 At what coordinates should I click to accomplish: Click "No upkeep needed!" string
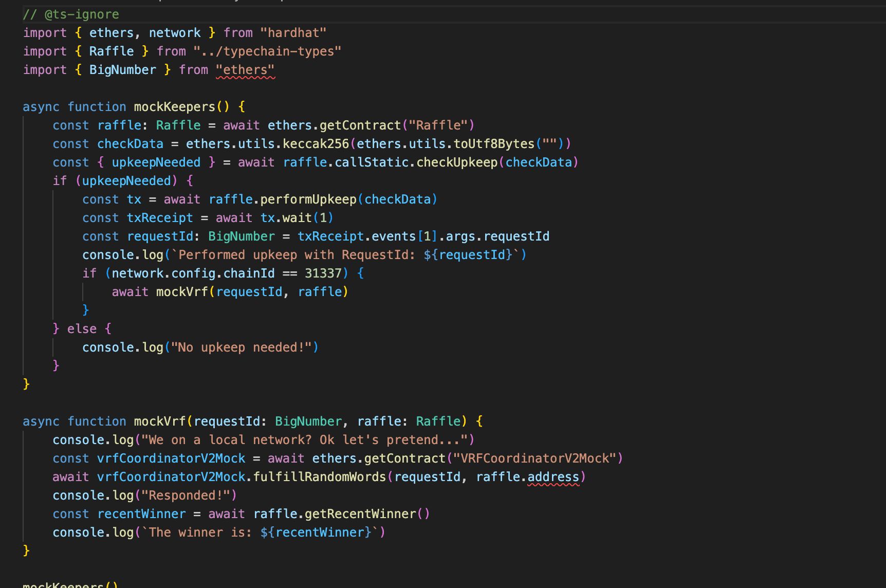click(x=242, y=347)
